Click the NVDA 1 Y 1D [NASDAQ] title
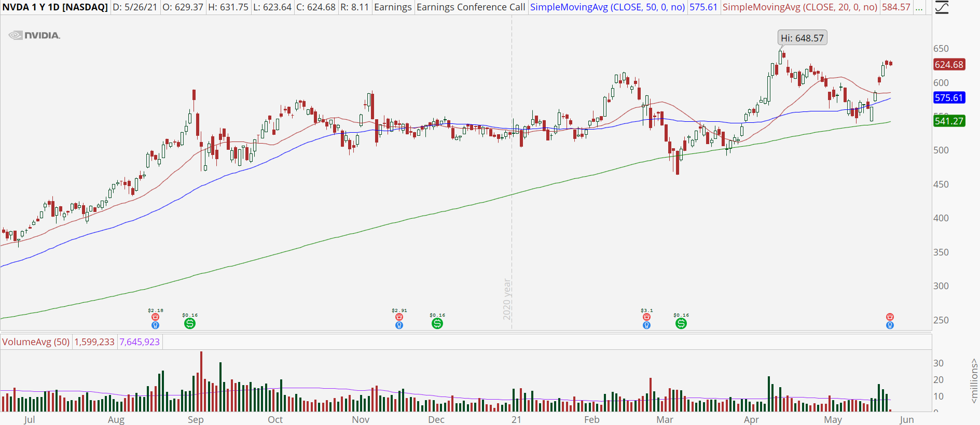Screen dimensions: 980x425 (55, 7)
